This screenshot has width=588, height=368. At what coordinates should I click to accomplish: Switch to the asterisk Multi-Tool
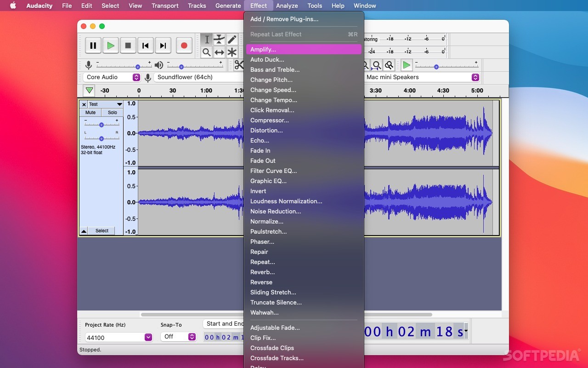[x=232, y=52]
